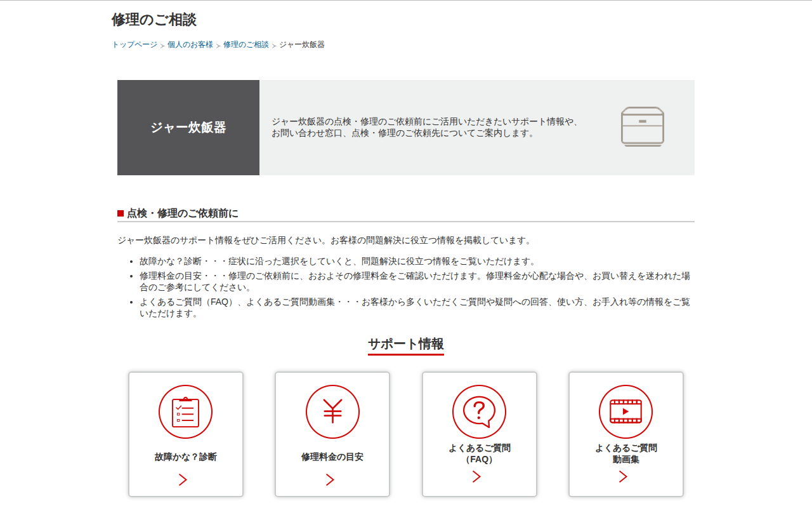The image size is (812, 508).
Task: Open the 個人のお客様 breadcrumb link
Action: click(x=190, y=44)
